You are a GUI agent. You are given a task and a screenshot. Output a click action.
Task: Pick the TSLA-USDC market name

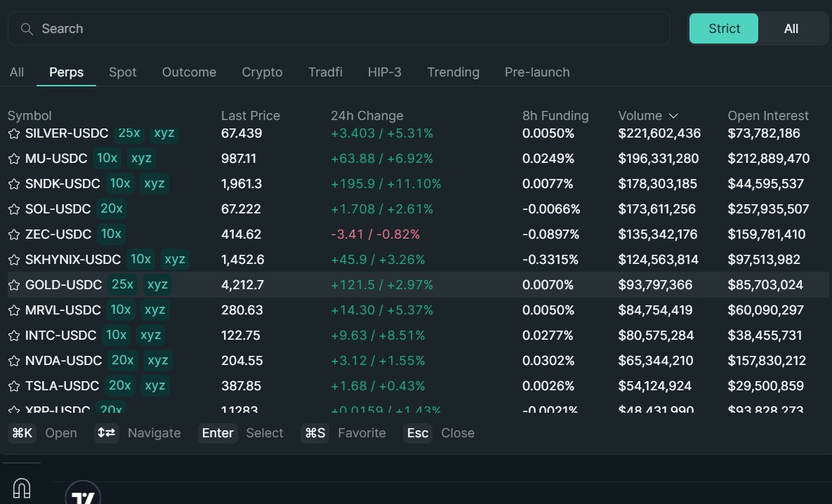62,386
